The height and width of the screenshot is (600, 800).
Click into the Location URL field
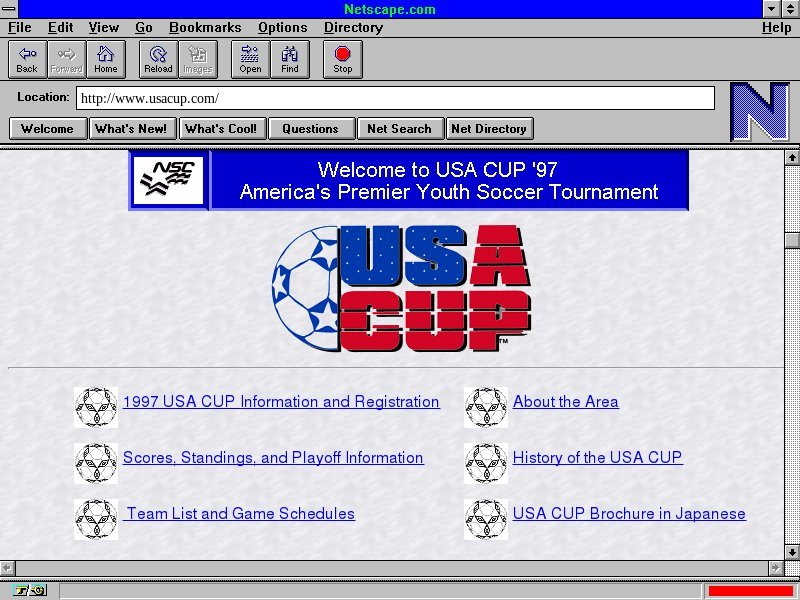[395, 98]
